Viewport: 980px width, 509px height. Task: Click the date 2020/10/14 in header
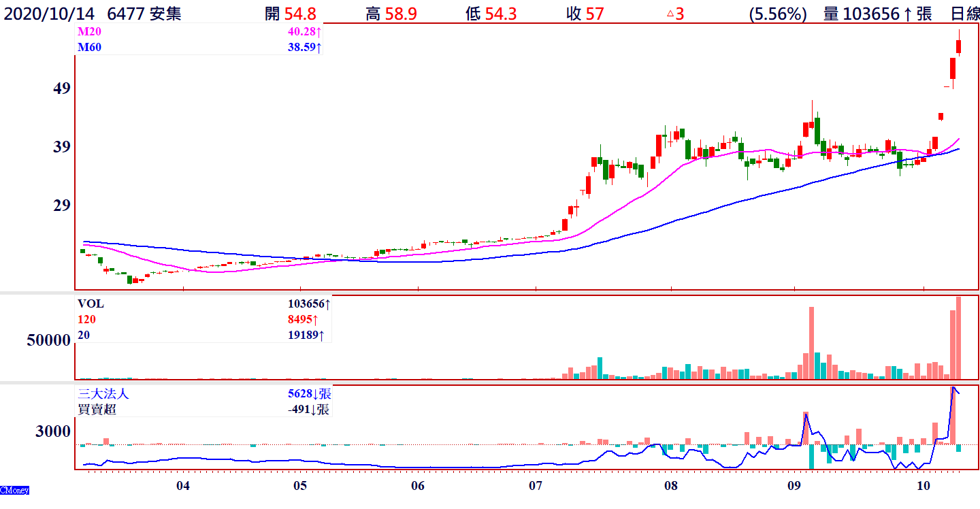tap(52, 13)
